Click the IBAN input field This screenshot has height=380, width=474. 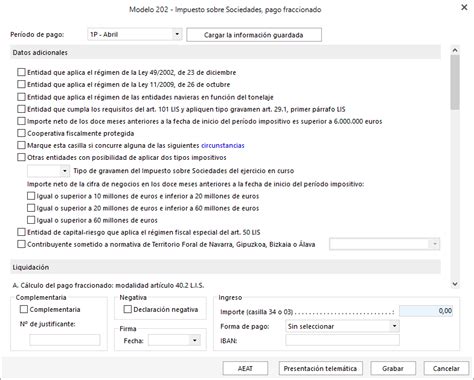(342, 340)
